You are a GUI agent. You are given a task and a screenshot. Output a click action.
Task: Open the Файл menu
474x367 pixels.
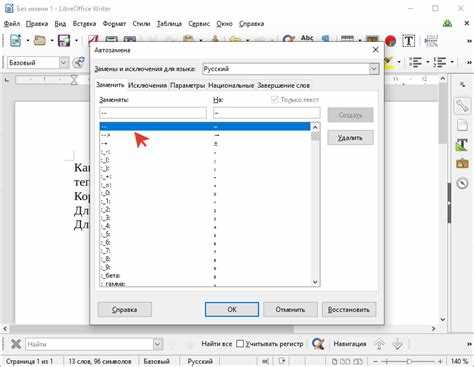coord(12,24)
